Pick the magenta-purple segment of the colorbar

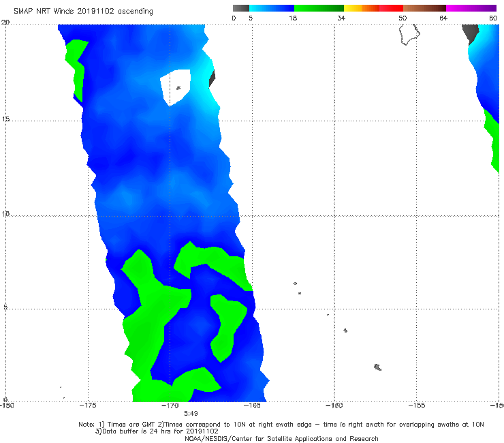[x=471, y=8]
